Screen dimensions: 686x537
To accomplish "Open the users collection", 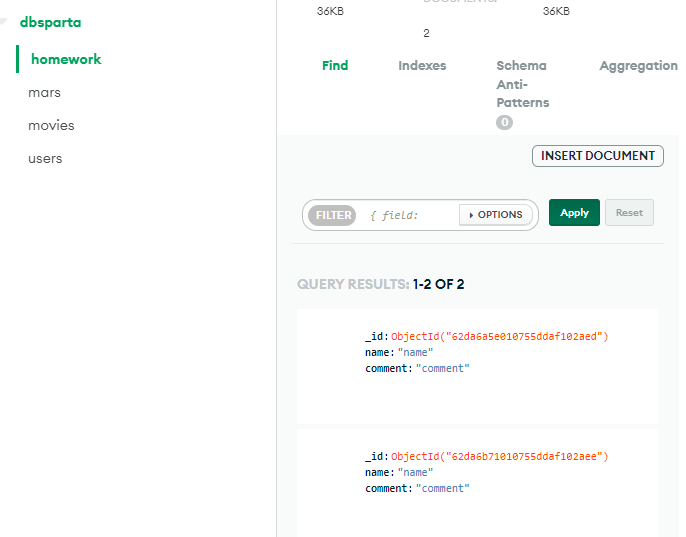I will point(45,158).
